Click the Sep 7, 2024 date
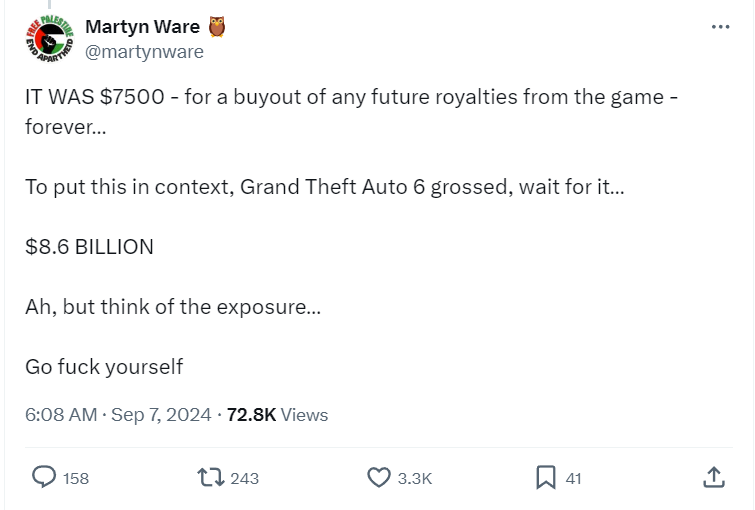This screenshot has width=755, height=510. tap(161, 414)
